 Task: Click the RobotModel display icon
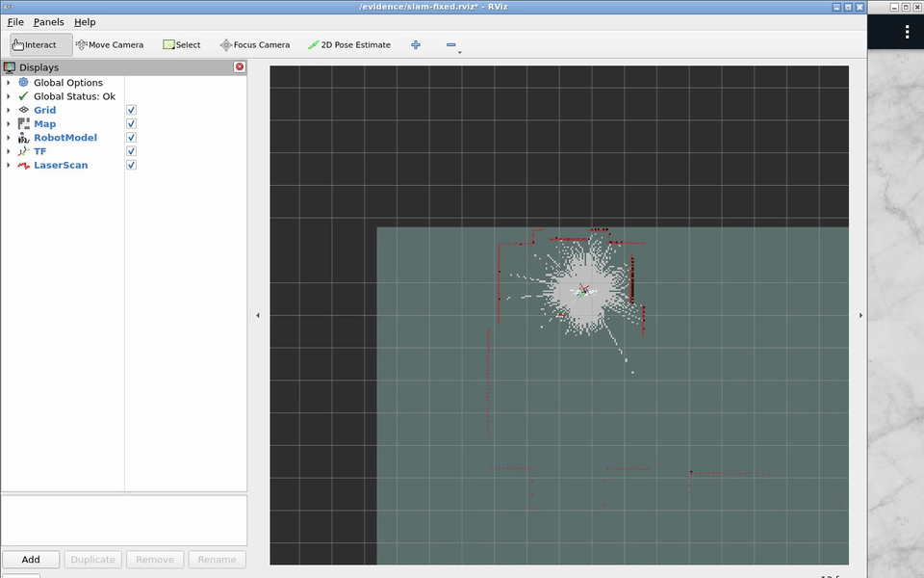click(x=23, y=138)
